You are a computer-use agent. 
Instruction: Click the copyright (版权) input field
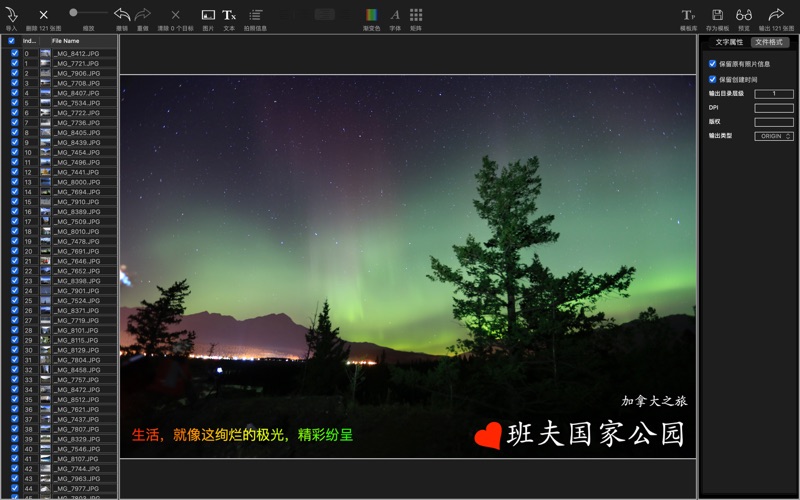click(x=774, y=122)
